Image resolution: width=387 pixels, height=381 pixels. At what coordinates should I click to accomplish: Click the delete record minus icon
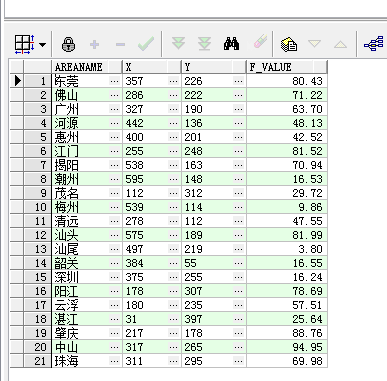pos(120,44)
